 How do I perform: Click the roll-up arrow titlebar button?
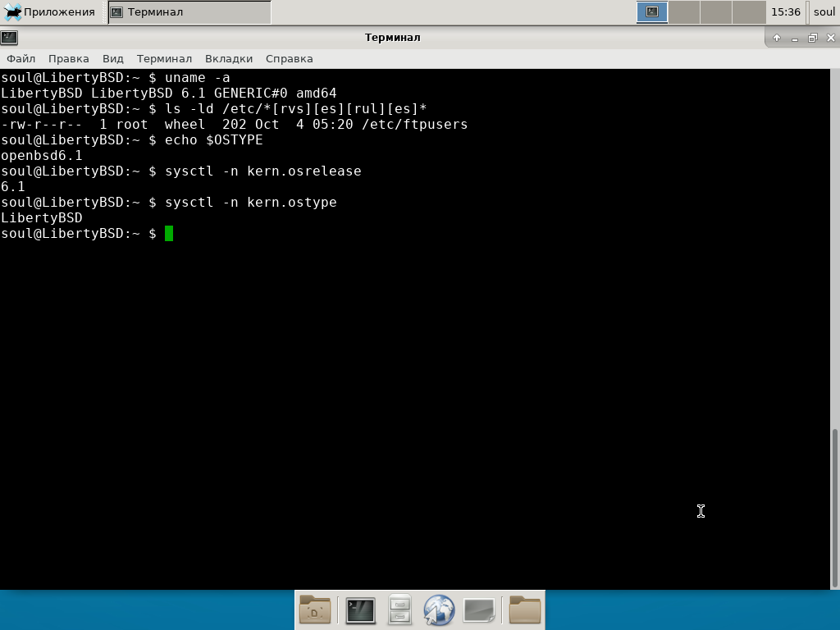tap(777, 38)
